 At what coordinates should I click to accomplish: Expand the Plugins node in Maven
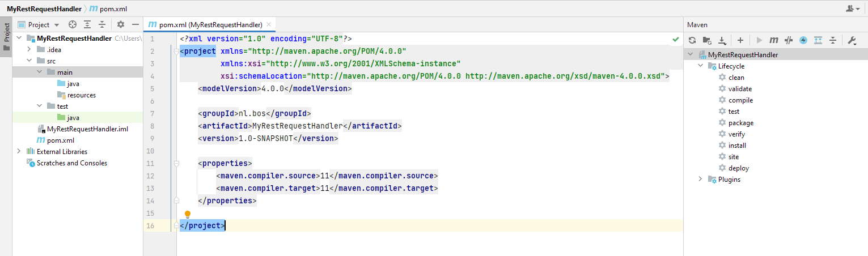click(x=701, y=180)
